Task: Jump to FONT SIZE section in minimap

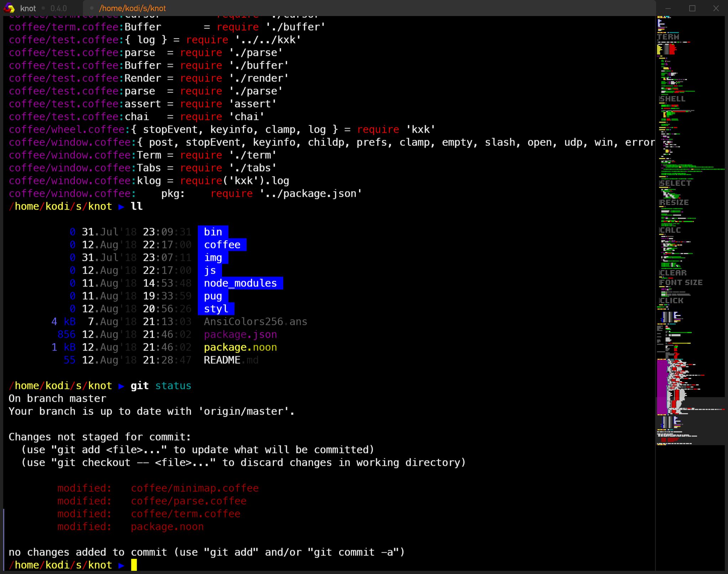Action: click(681, 283)
